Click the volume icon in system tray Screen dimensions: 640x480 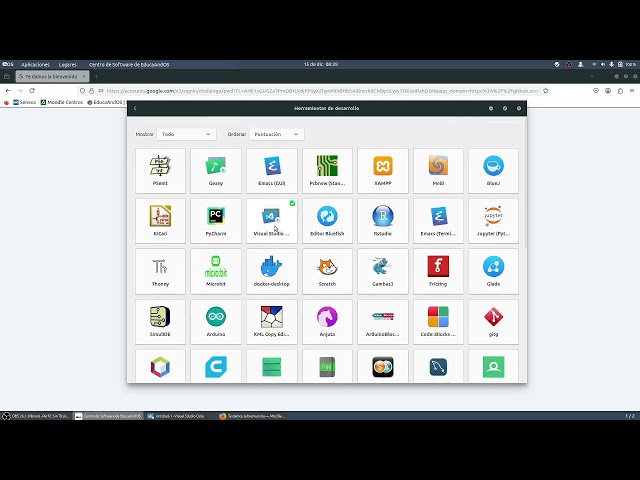pyautogui.click(x=603, y=64)
